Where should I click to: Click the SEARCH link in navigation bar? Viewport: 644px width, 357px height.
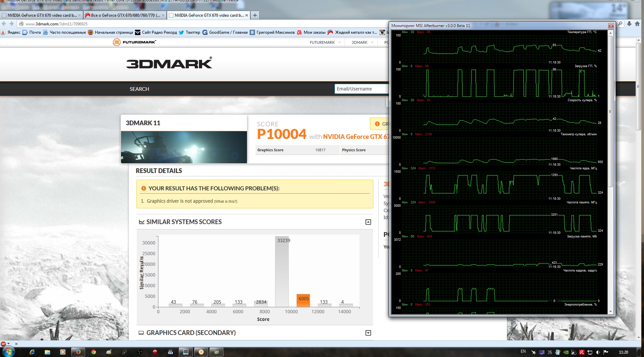(x=139, y=89)
